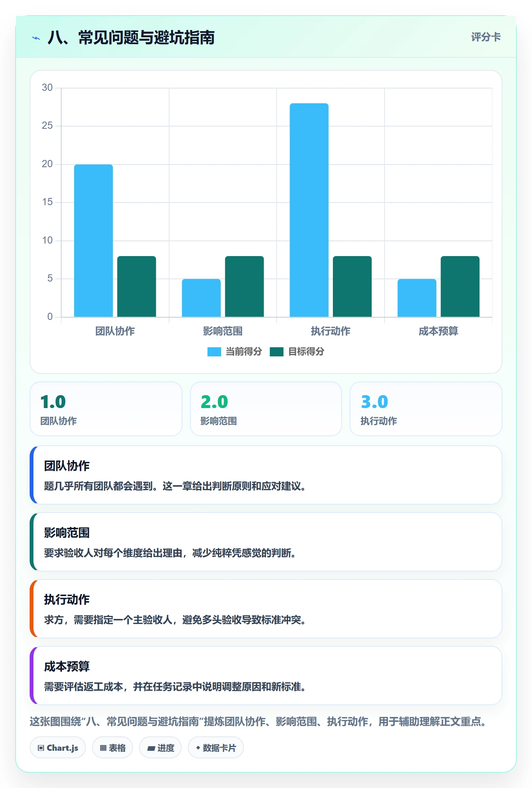This screenshot has width=532, height=788.
Task: Select the 3.0 执行动作 data card
Action: (x=426, y=409)
